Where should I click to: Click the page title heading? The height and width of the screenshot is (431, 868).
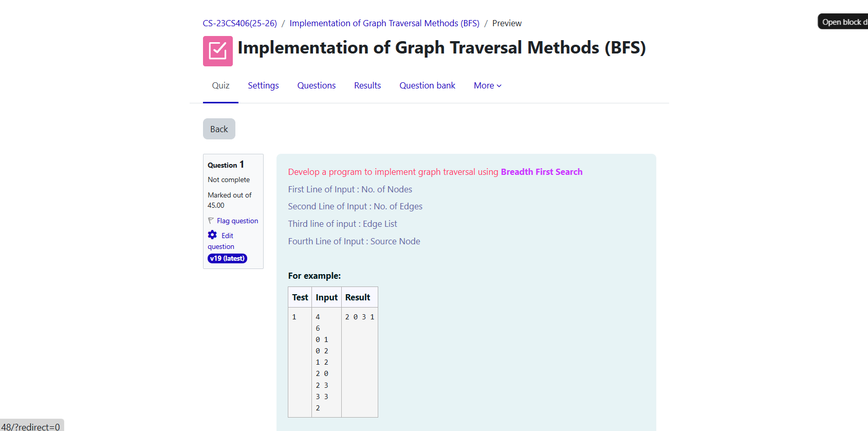pyautogui.click(x=441, y=48)
